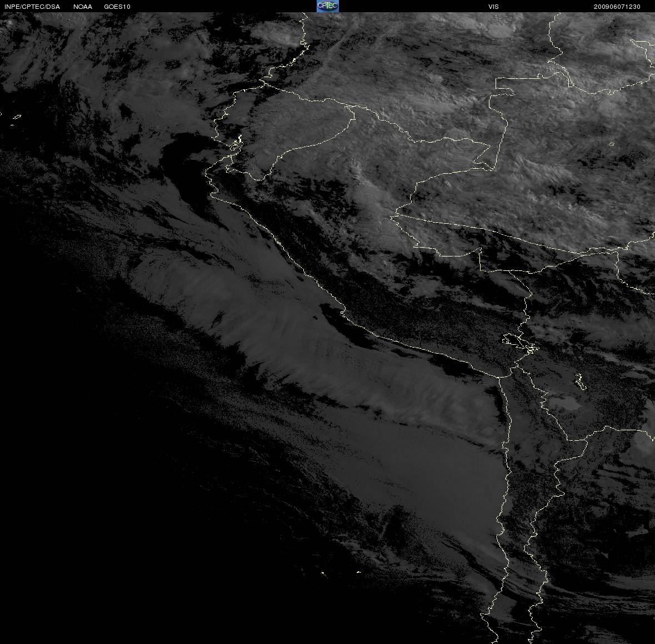The height and width of the screenshot is (644, 655).
Task: Click the GOES10 satellite label
Action: (x=117, y=7)
